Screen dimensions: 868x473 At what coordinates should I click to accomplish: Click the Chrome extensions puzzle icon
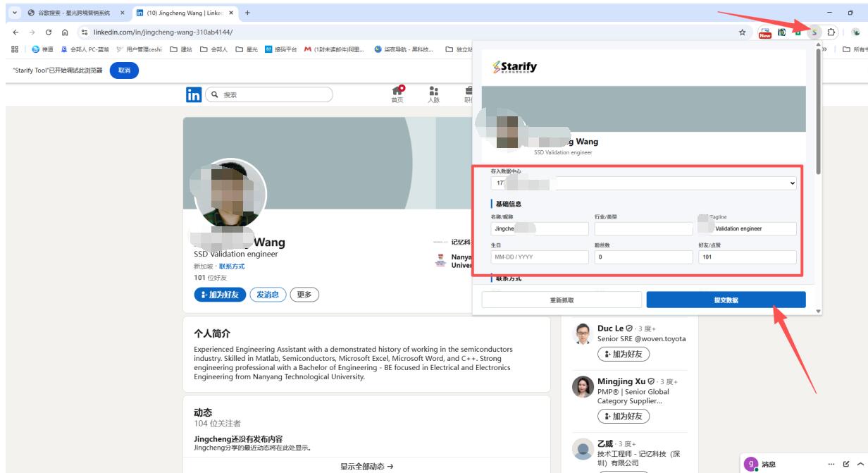pyautogui.click(x=832, y=32)
